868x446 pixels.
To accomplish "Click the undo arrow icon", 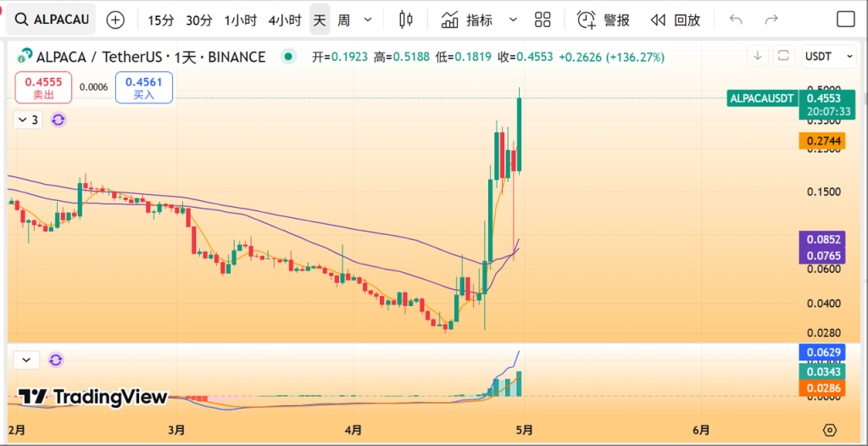I will tap(736, 20).
